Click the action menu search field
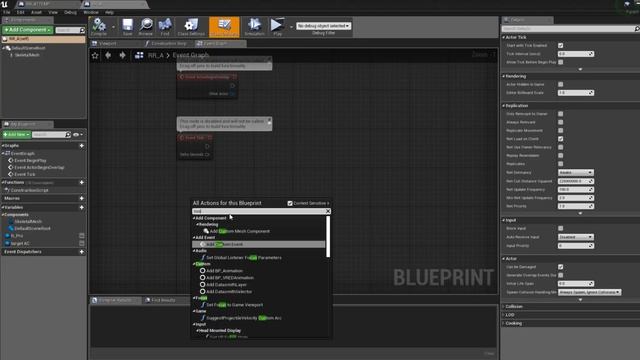Screen dimensions: 640x360 pyautogui.click(x=259, y=211)
